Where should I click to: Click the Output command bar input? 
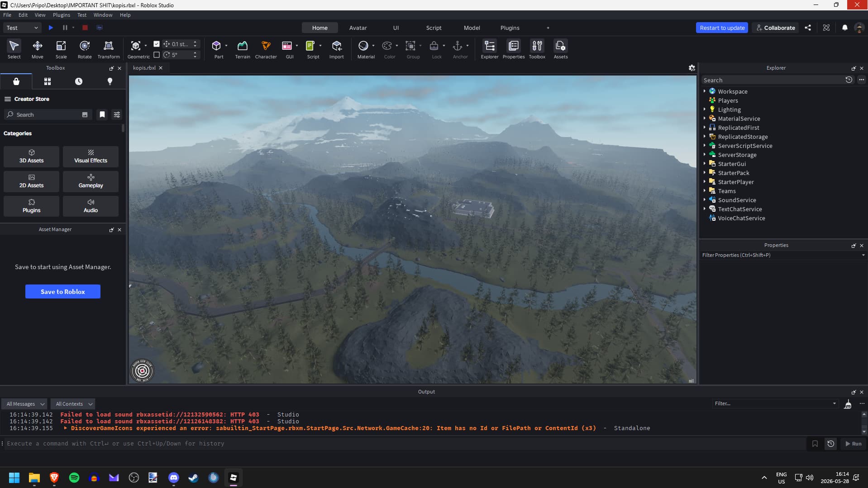point(405,444)
